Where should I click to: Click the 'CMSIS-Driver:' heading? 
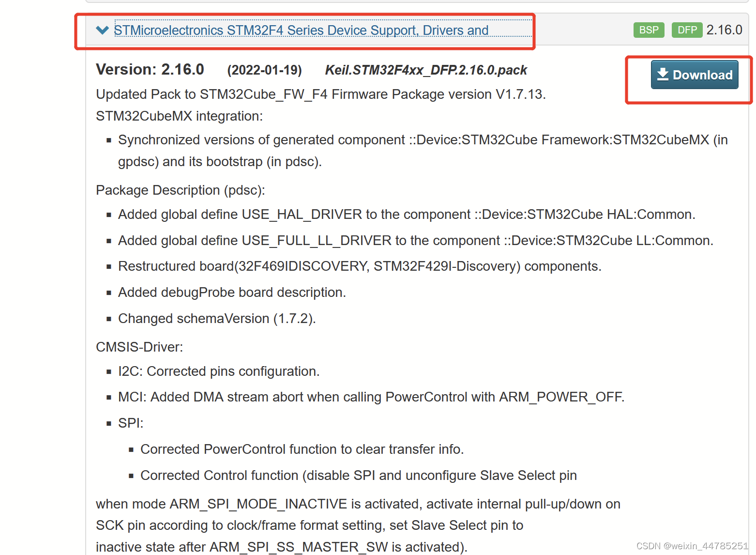coord(139,347)
